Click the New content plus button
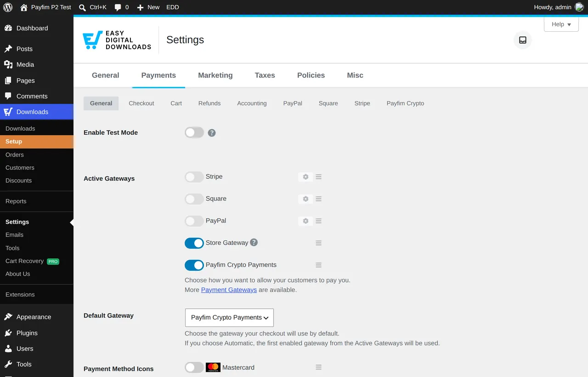588x377 pixels. pyautogui.click(x=148, y=7)
